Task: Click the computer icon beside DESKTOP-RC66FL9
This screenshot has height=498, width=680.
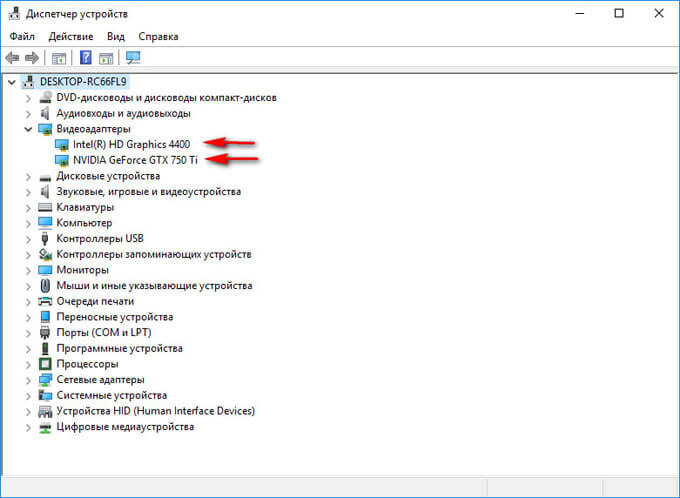Action: click(x=29, y=82)
